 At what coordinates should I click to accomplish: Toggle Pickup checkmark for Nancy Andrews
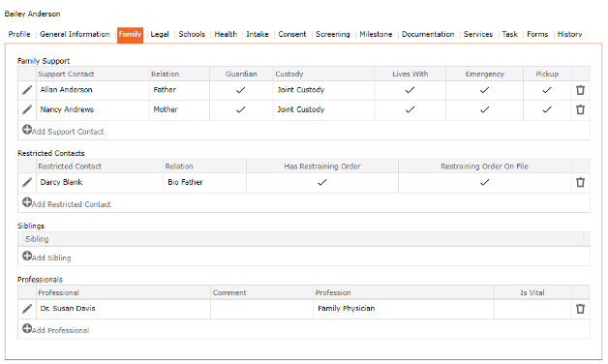[x=547, y=109]
